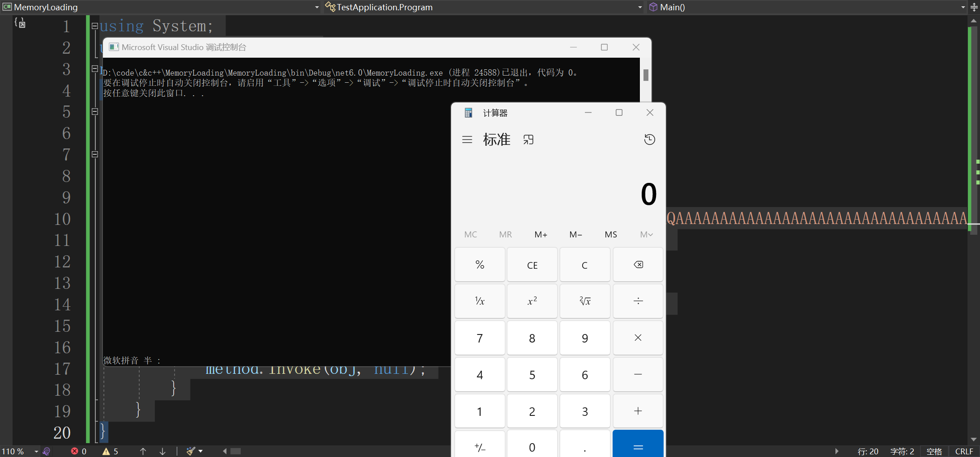
Task: Collapse the code region at line 5
Action: pos(95,111)
